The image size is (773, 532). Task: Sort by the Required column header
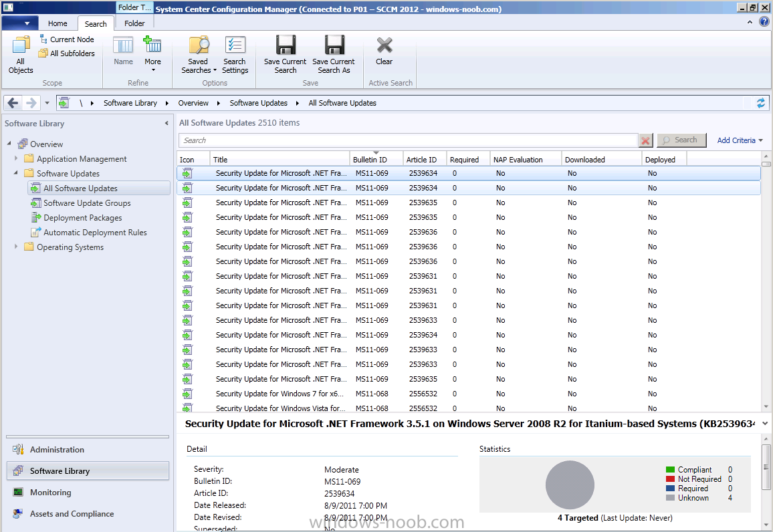pos(468,160)
